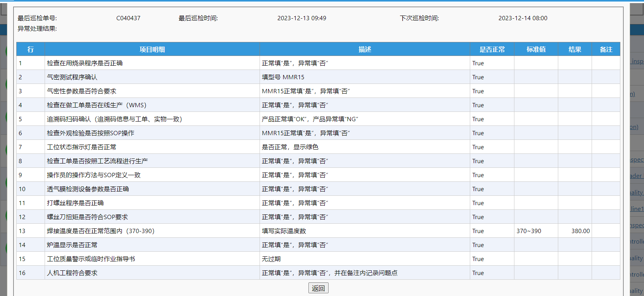This screenshot has height=296, width=644.
Task: Click the True value in row 1
Action: pyautogui.click(x=478, y=63)
